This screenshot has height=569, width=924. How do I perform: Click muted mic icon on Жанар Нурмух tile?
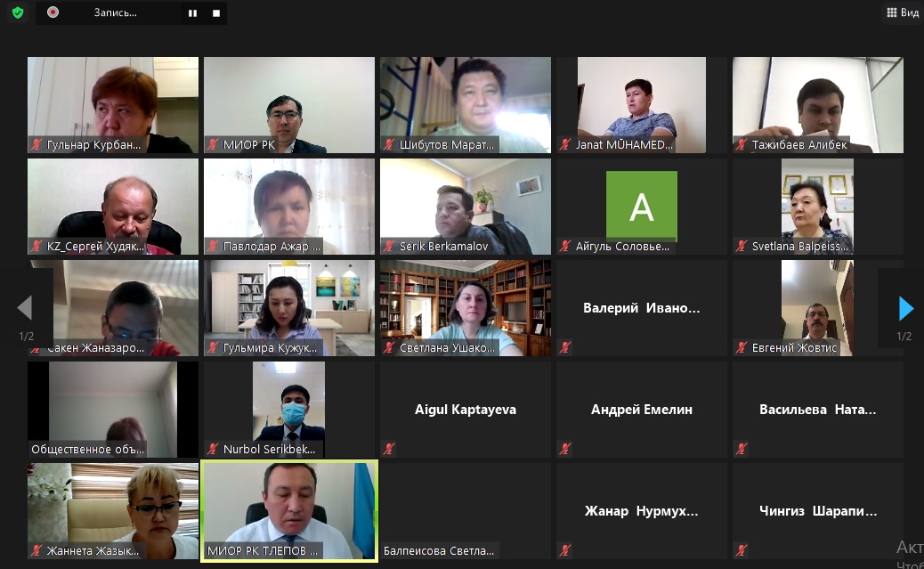pyautogui.click(x=565, y=550)
